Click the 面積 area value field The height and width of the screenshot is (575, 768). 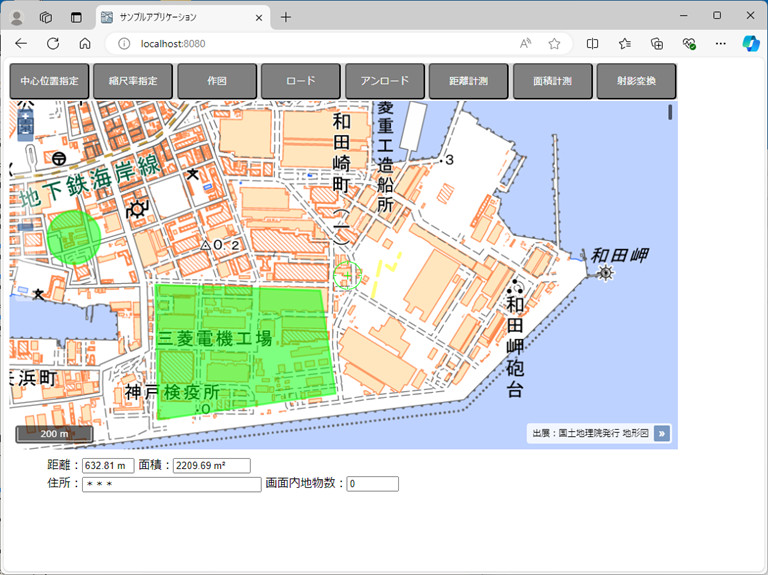[212, 465]
